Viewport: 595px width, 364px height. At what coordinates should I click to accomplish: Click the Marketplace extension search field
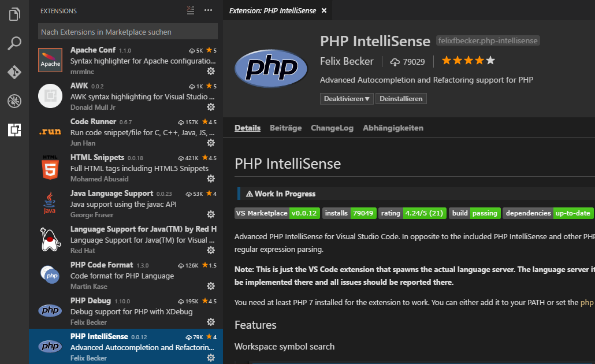click(126, 31)
